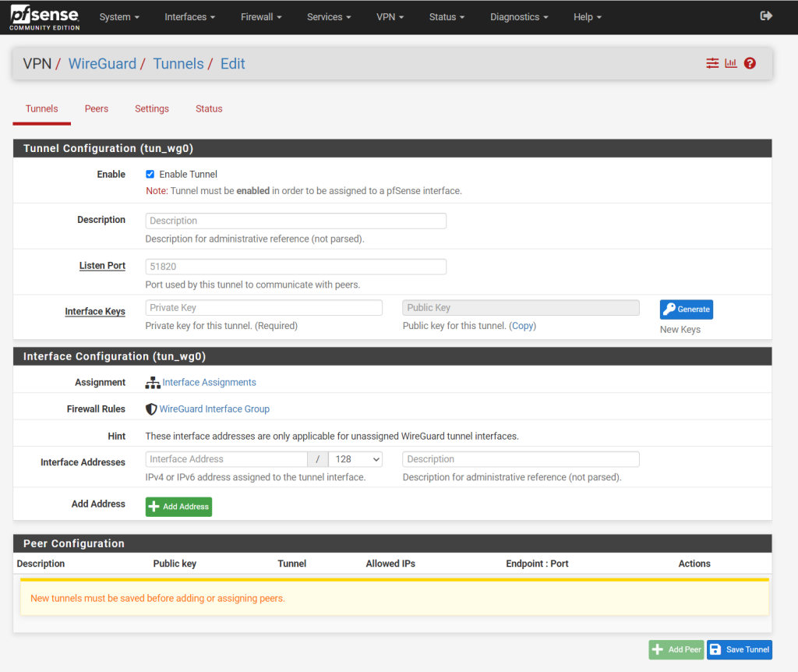This screenshot has height=672, width=798.
Task: Focus the Private Key input field
Action: [x=263, y=308]
